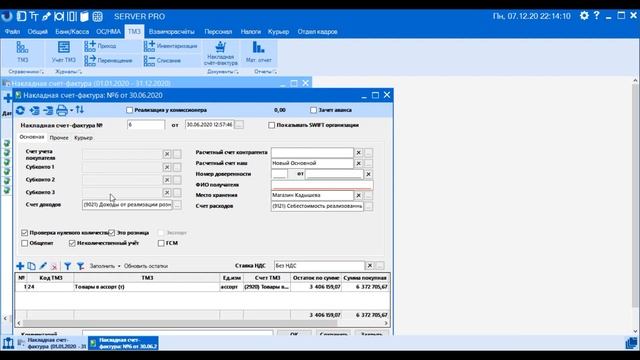The width and height of the screenshot is (640, 360).
Task: Open Мат. отчет report in ribbon
Action: (x=258, y=52)
